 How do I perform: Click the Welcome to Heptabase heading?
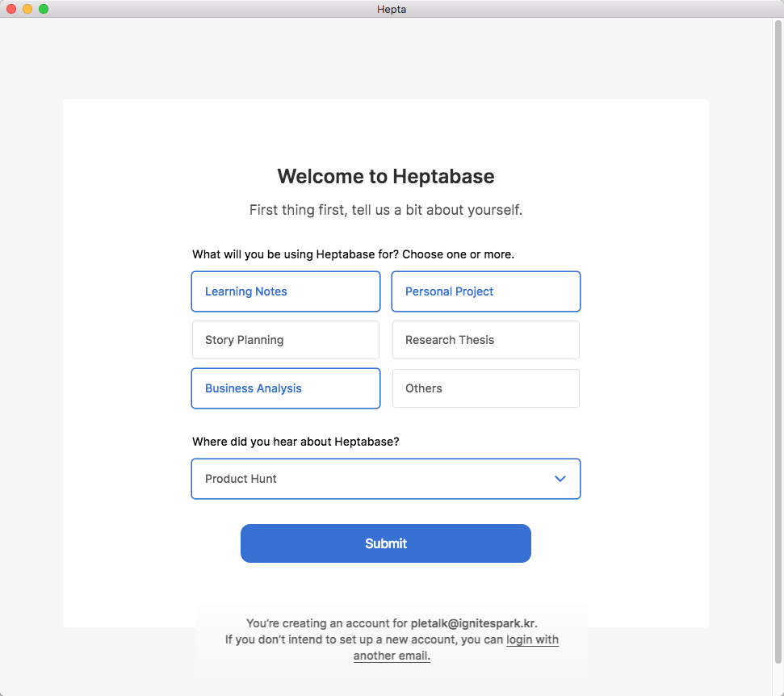(385, 177)
